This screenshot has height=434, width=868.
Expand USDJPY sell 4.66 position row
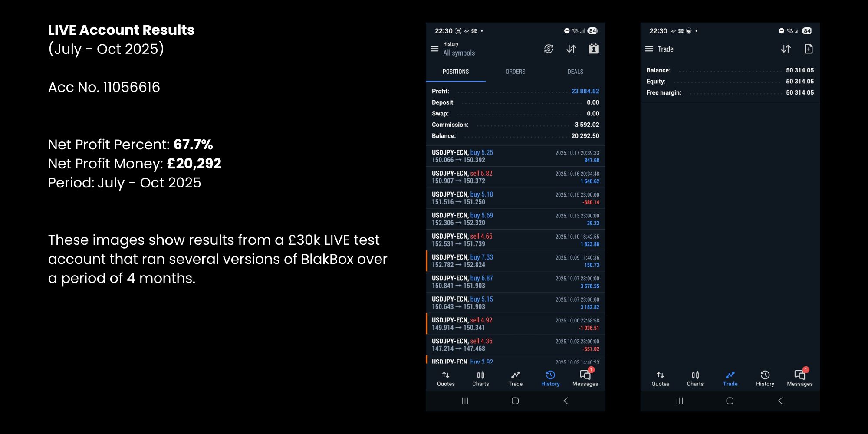(x=515, y=240)
